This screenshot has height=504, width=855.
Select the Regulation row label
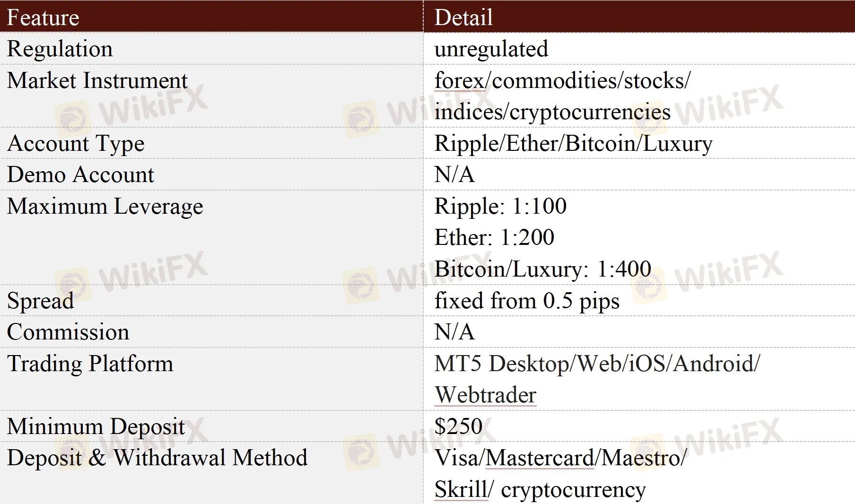pyautogui.click(x=60, y=49)
